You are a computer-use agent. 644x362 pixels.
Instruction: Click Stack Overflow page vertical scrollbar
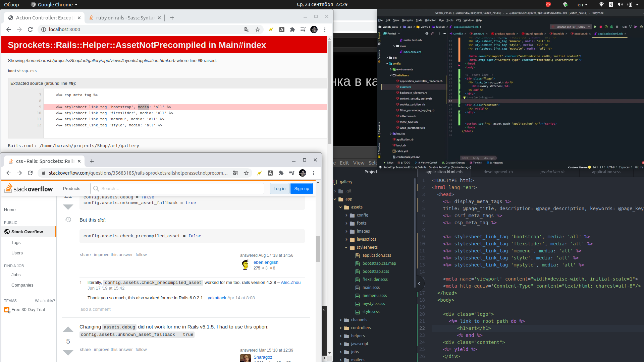318,249
